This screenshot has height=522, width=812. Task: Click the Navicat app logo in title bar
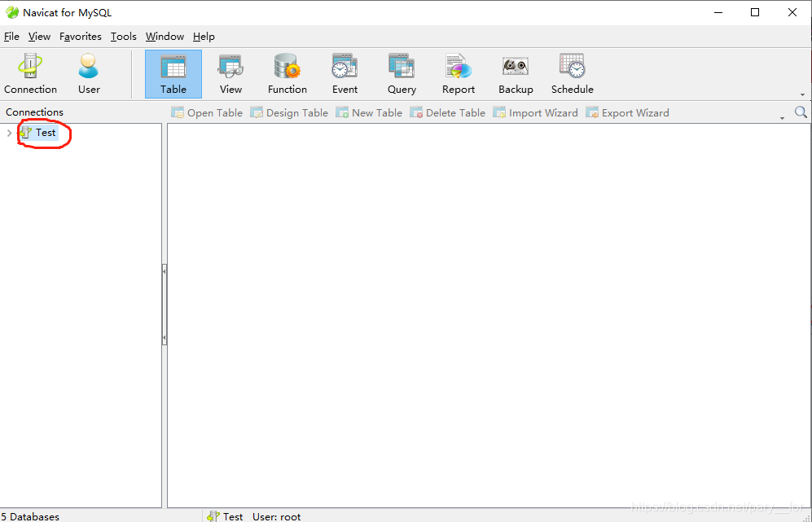[x=12, y=12]
